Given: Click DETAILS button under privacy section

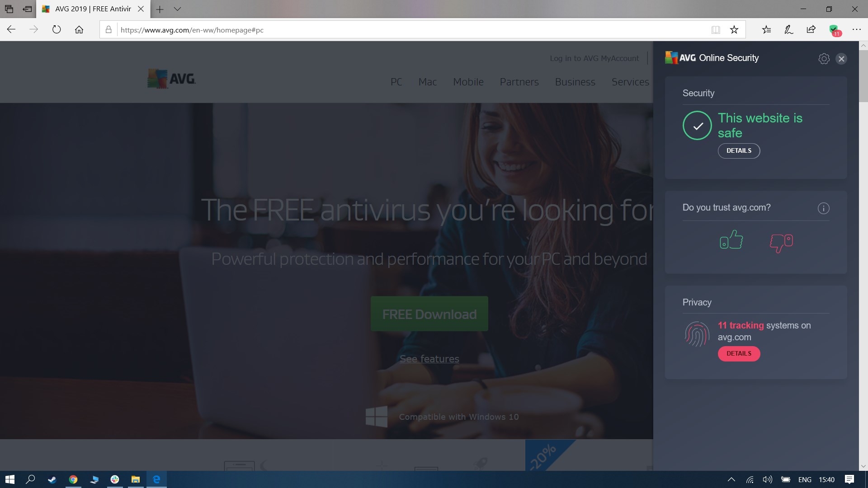Looking at the screenshot, I should click(x=739, y=353).
